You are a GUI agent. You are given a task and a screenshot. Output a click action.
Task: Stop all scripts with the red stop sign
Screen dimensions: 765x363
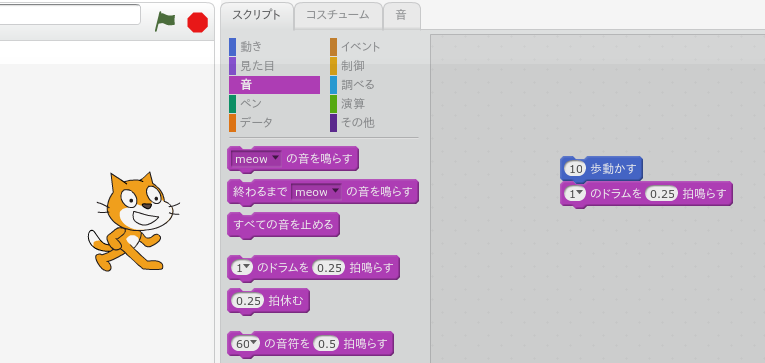pos(198,22)
